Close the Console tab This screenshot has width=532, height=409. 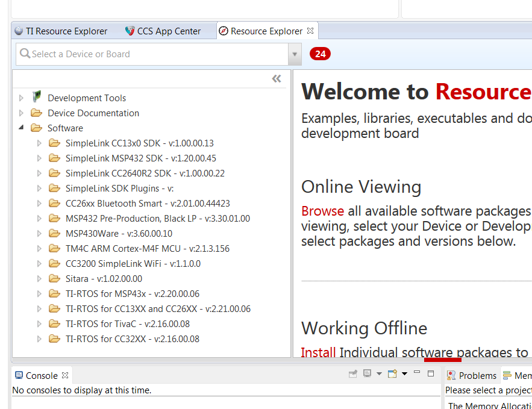pyautogui.click(x=65, y=375)
